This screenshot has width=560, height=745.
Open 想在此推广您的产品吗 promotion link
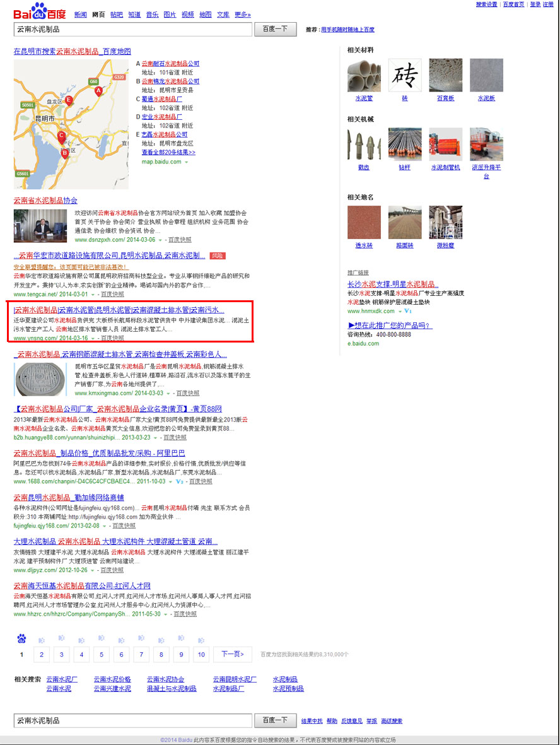(x=390, y=326)
